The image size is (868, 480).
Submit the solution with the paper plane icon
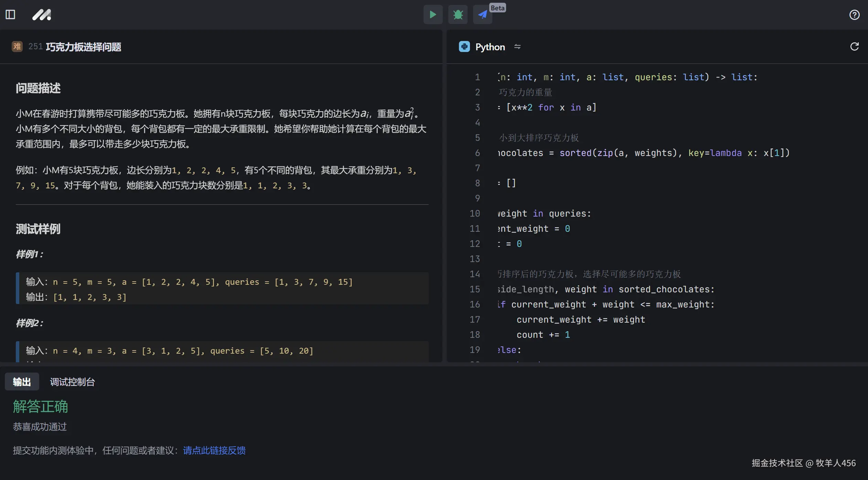point(482,14)
